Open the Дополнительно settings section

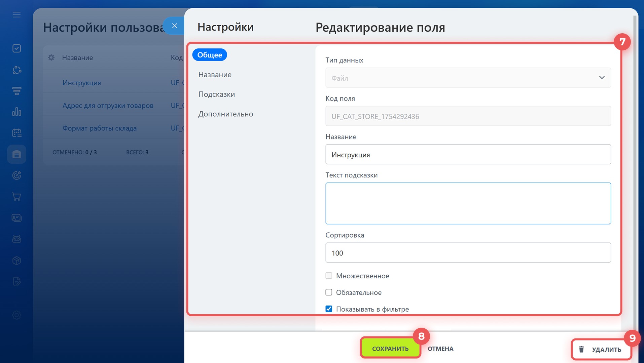coord(225,114)
